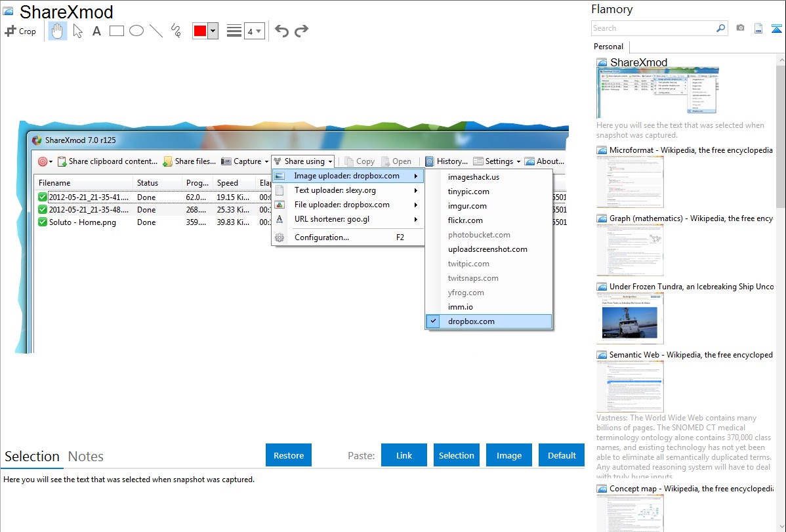Click the red color swatch
The height and width of the screenshot is (532, 786).
pos(200,31)
